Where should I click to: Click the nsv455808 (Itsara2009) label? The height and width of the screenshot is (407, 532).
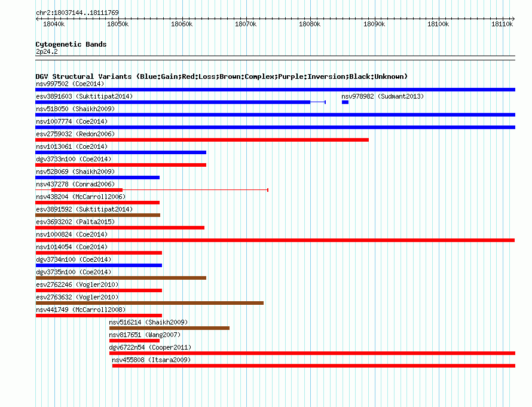click(151, 360)
